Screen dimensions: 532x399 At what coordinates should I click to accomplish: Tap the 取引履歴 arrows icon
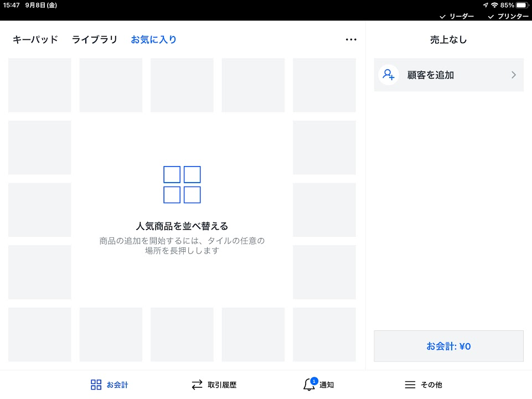point(197,385)
